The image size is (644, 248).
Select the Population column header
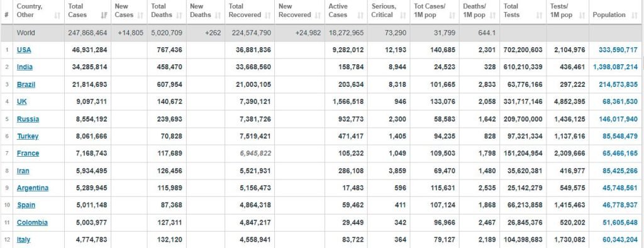(616, 11)
